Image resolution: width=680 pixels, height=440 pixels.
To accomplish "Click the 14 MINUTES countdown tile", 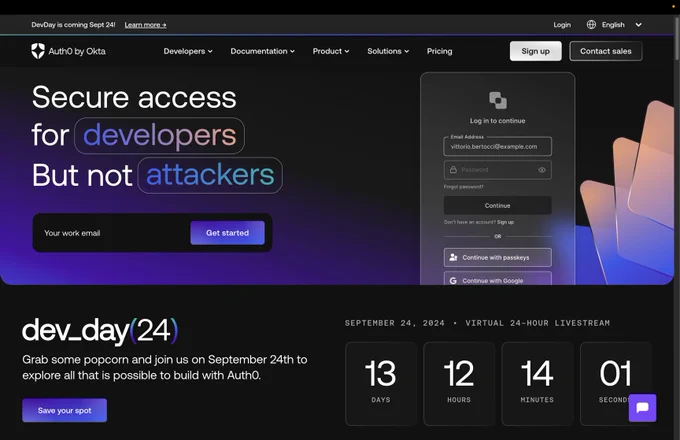I will click(537, 383).
